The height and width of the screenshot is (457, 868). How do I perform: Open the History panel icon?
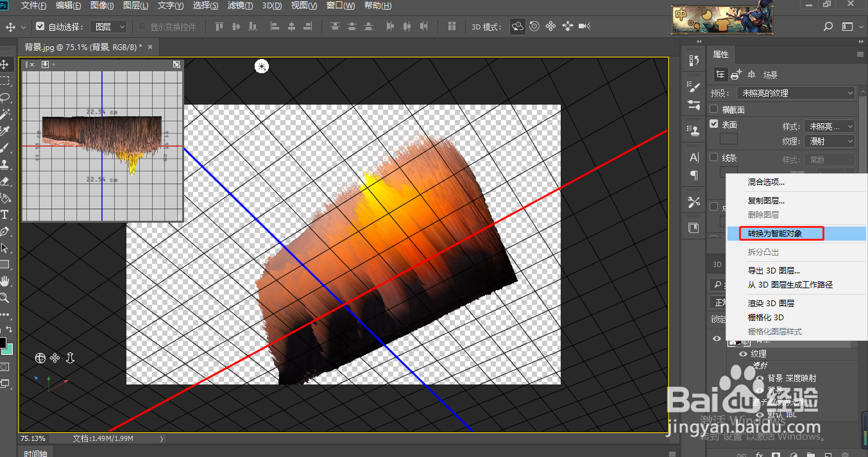point(694,60)
